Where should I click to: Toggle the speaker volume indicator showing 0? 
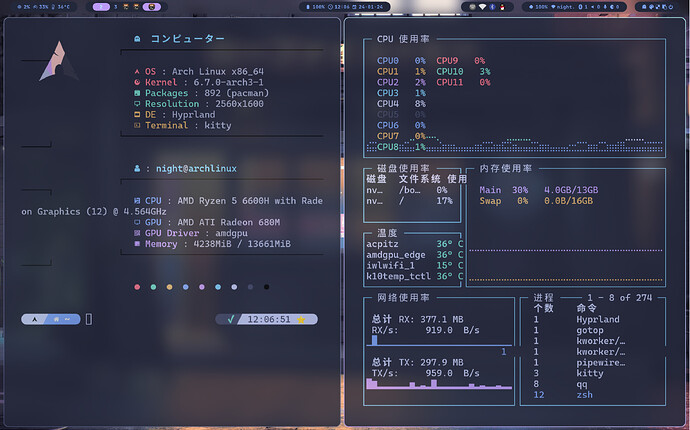tap(596, 7)
